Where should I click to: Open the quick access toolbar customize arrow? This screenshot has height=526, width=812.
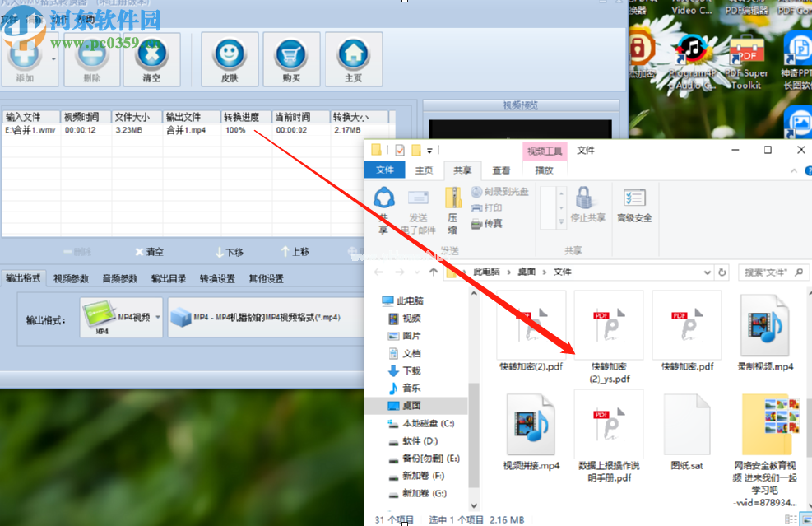[429, 151]
